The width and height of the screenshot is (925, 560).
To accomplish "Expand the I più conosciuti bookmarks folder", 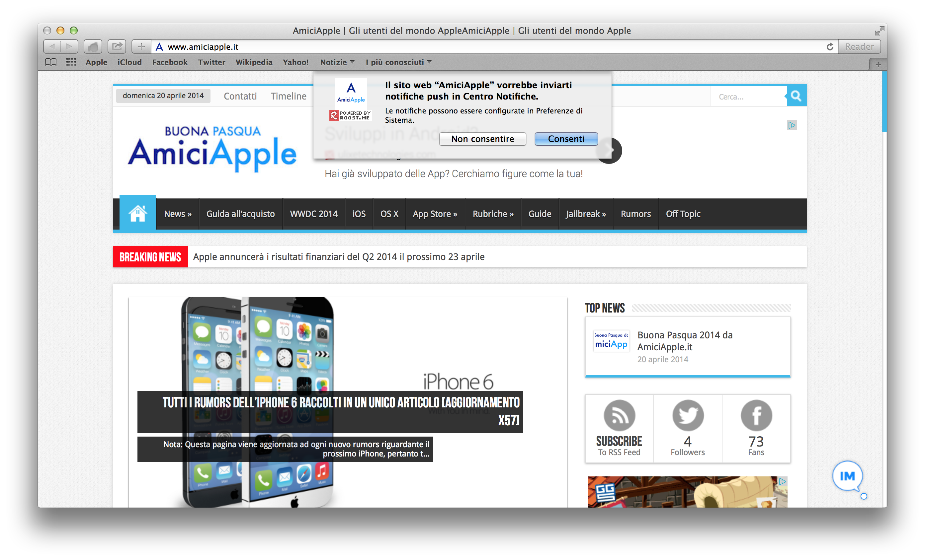I will (x=398, y=62).
